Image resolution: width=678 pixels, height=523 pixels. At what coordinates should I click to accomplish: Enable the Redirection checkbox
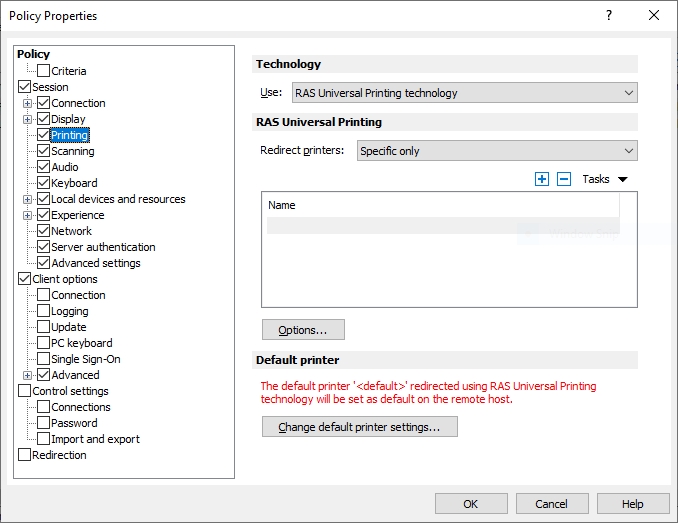(x=25, y=455)
